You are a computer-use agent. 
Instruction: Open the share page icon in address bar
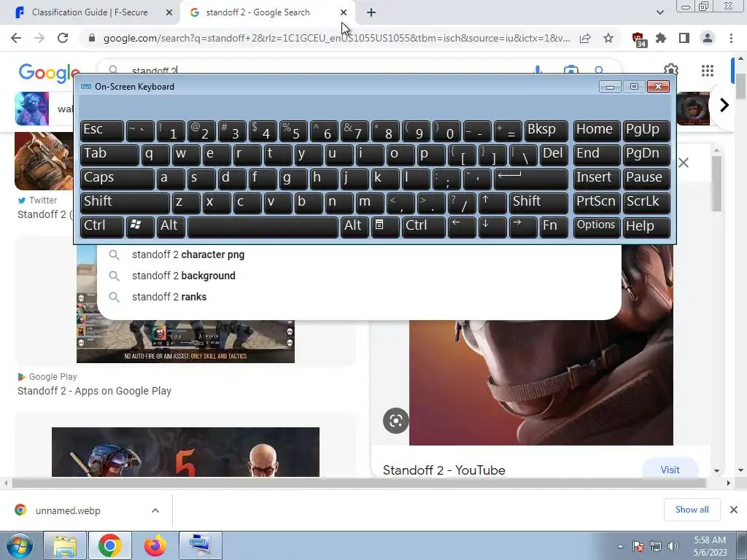click(x=585, y=38)
